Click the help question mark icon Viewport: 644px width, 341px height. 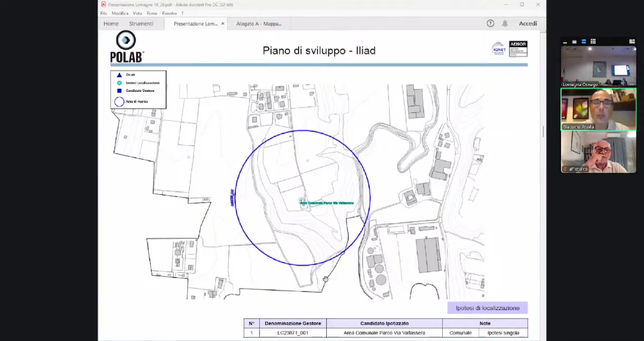(x=490, y=23)
